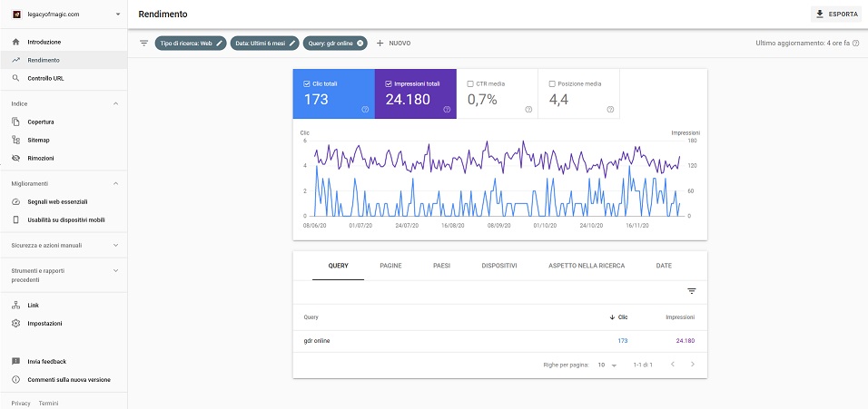The height and width of the screenshot is (409, 868).
Task: Add a new filter with NUOVO
Action: click(x=394, y=43)
